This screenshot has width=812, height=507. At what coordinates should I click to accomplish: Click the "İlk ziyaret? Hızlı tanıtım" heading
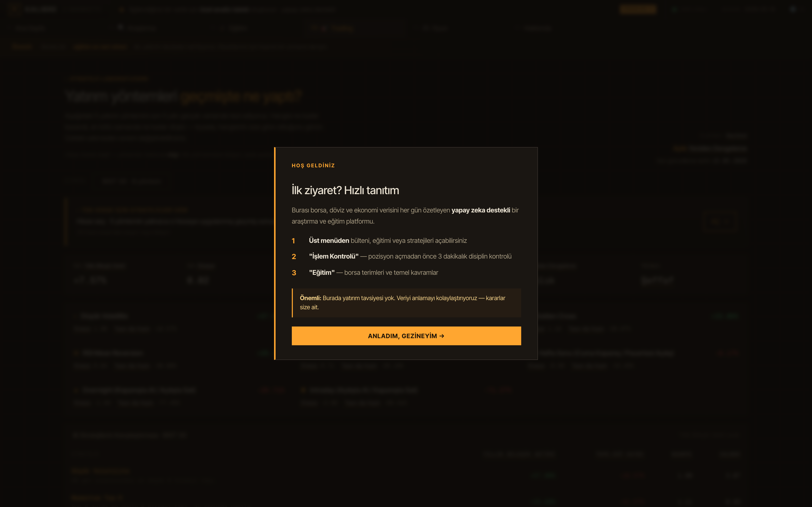[x=345, y=190]
